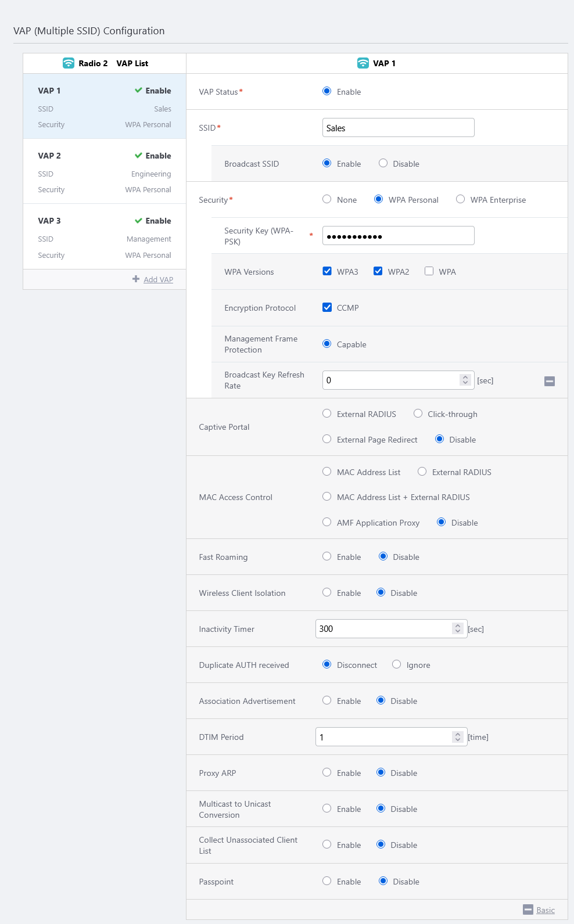Viewport: 574px width, 924px height.
Task: Click the Radio 2 wireless icon
Action: coord(69,63)
